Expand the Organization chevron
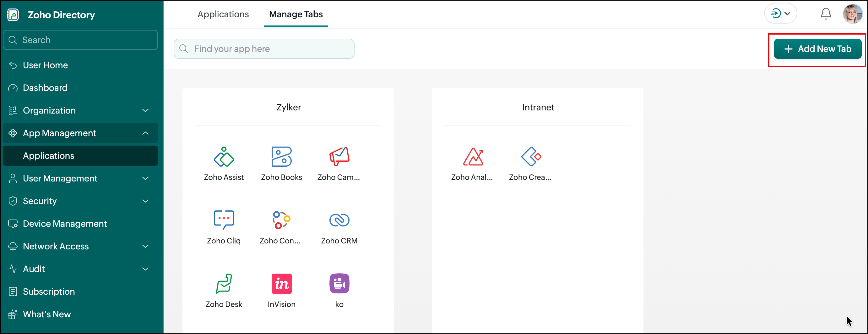 146,110
